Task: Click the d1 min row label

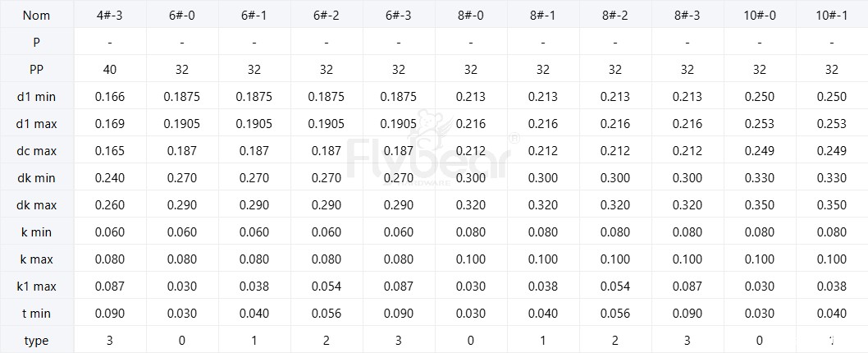Action: [36, 97]
